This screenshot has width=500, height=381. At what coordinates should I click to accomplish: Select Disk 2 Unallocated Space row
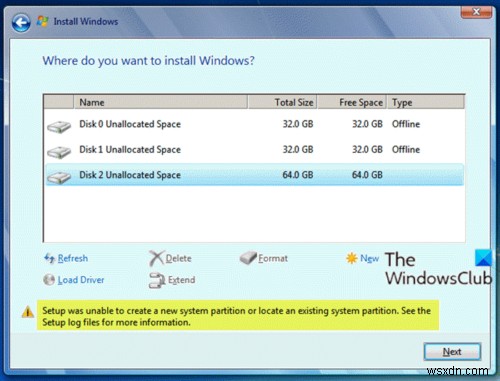(x=254, y=175)
